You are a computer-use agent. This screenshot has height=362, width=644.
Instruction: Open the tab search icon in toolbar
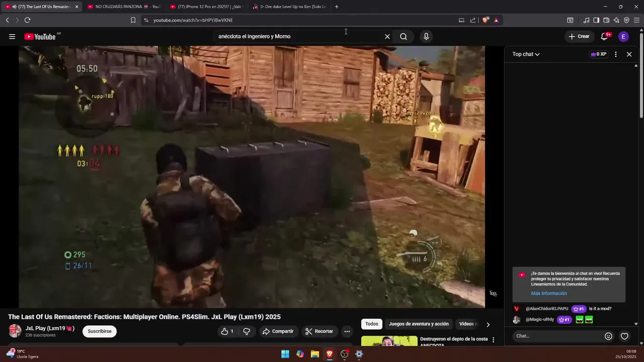pyautogui.click(x=570, y=20)
